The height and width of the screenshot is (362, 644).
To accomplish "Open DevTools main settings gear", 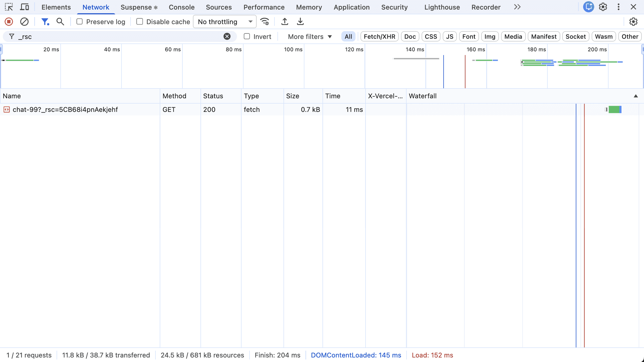I will point(603,7).
